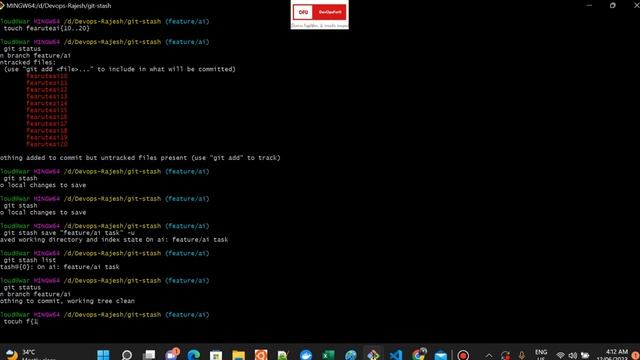Open Google Chrome from the taskbar
Image resolution: width=640 pixels, height=360 pixels.
click(x=418, y=355)
